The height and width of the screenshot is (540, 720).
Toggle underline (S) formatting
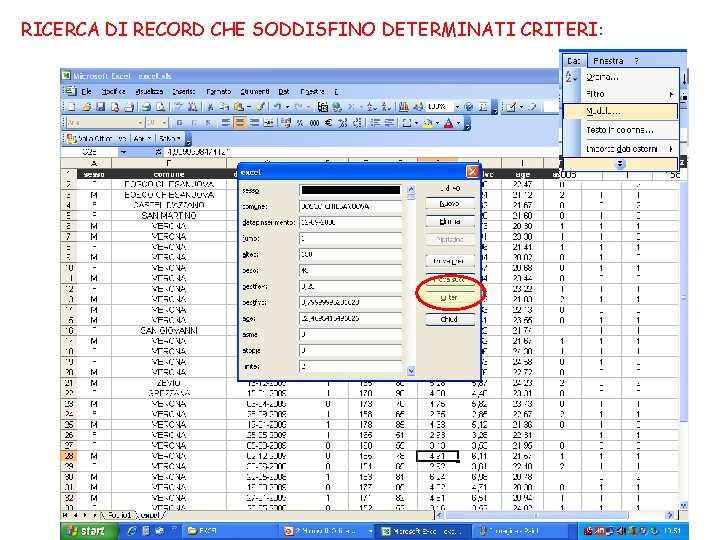click(x=208, y=123)
